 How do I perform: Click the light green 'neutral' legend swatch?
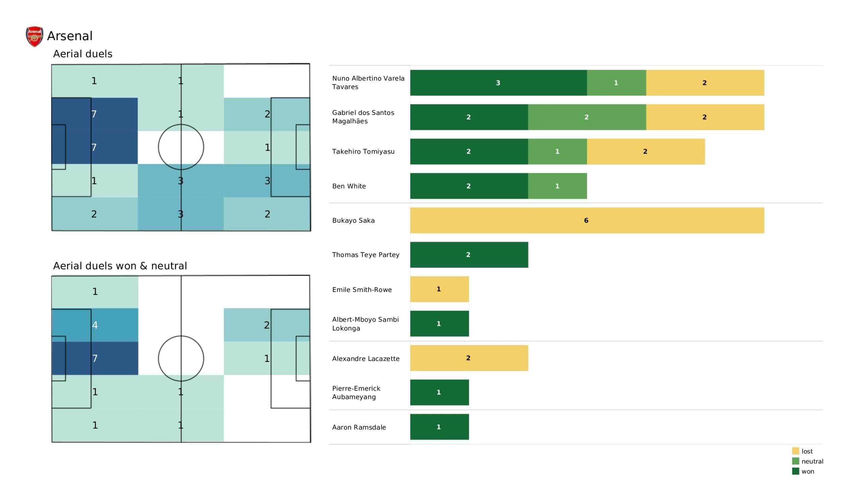(795, 461)
